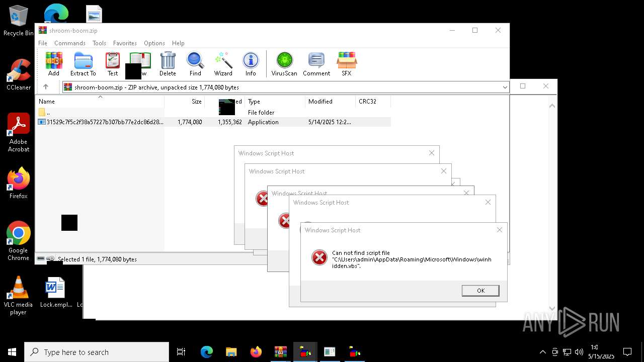Open Adobe Acrobat desktop shortcut
644x362 pixels.
click(x=19, y=133)
